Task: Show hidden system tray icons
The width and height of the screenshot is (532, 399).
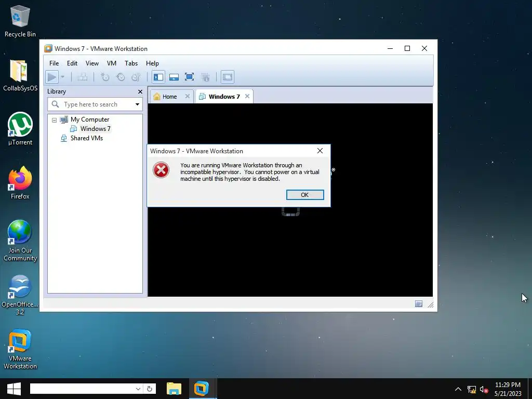Action: coord(458,389)
